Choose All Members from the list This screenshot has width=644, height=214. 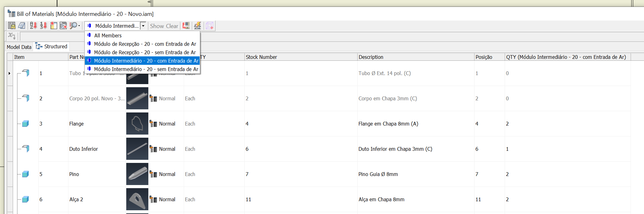[x=108, y=36]
